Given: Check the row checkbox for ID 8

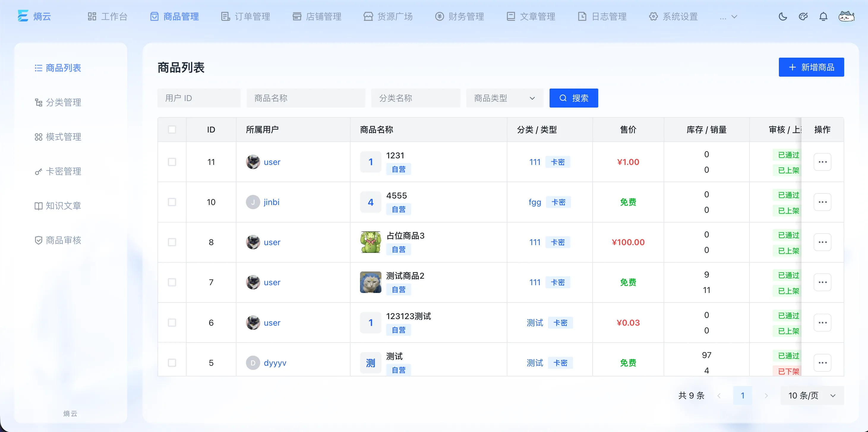Looking at the screenshot, I should (172, 242).
